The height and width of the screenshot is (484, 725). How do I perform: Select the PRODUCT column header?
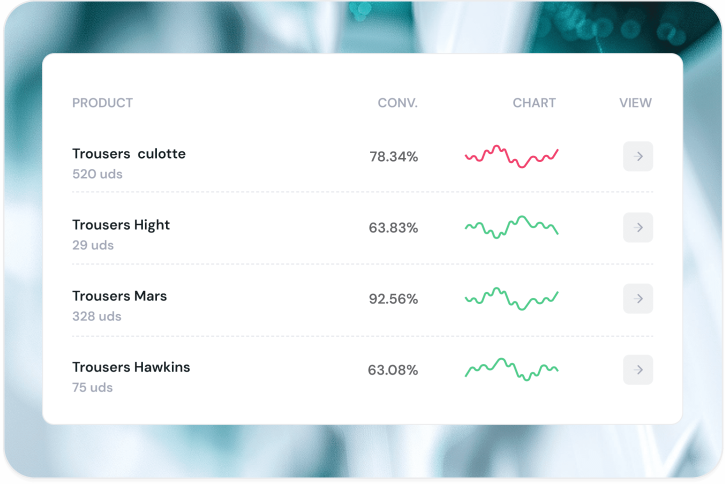point(102,103)
